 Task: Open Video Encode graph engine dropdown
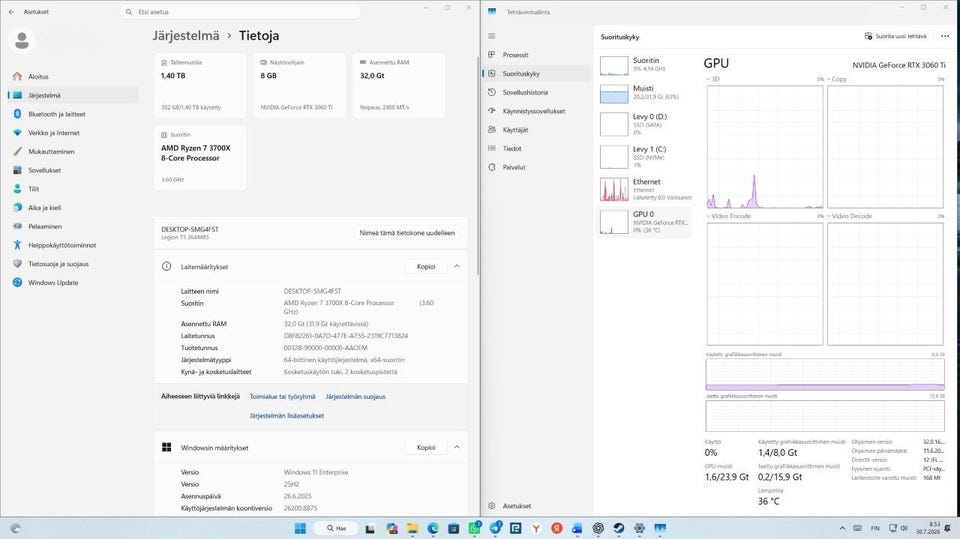(x=729, y=216)
